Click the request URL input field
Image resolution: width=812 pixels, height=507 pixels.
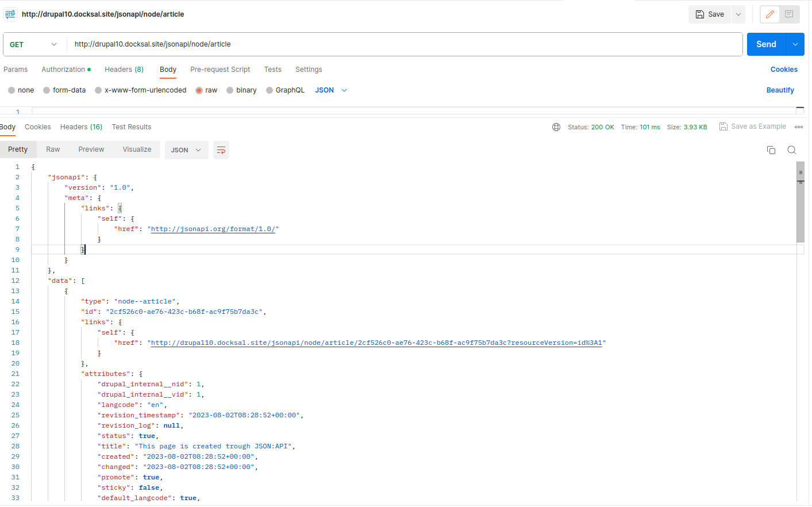click(402, 44)
